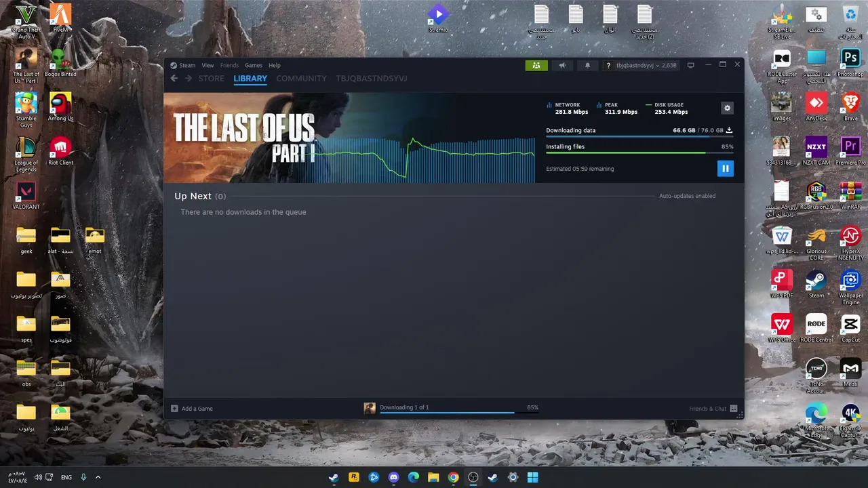Click the Auto-updates enabled text
Image resolution: width=868 pixels, height=488 pixels.
point(687,196)
